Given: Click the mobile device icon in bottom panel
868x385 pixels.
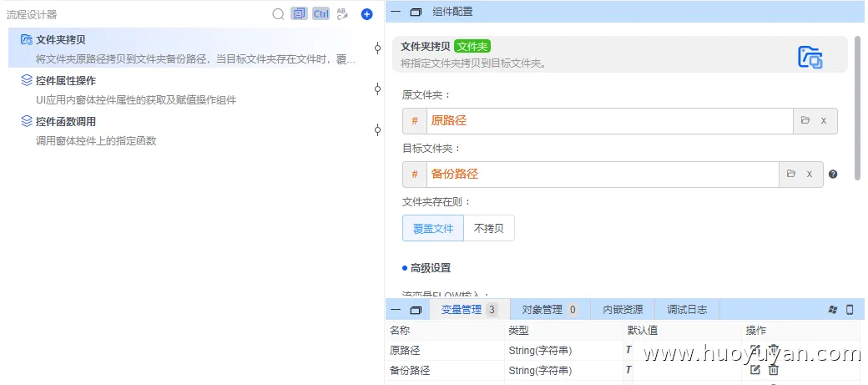Looking at the screenshot, I should (850, 310).
